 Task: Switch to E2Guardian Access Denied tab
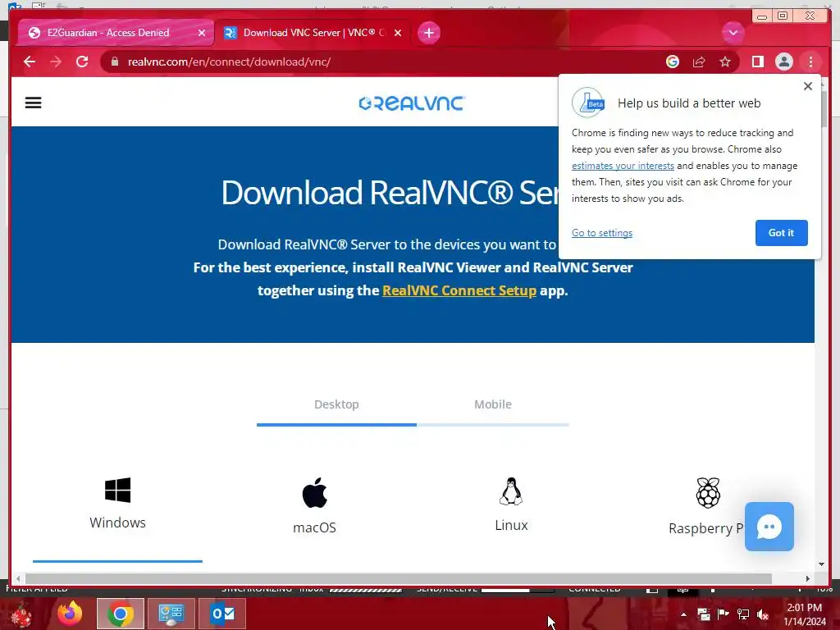[108, 33]
